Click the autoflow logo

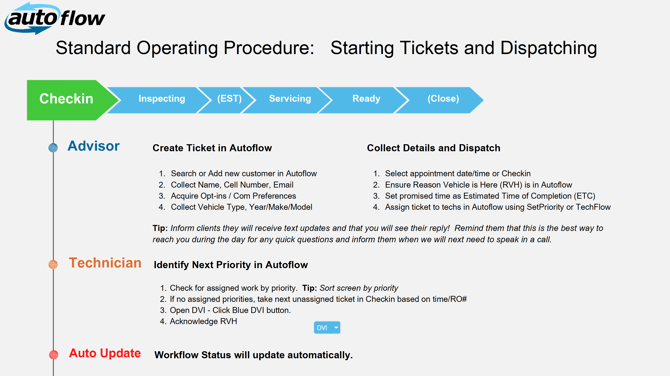55,18
